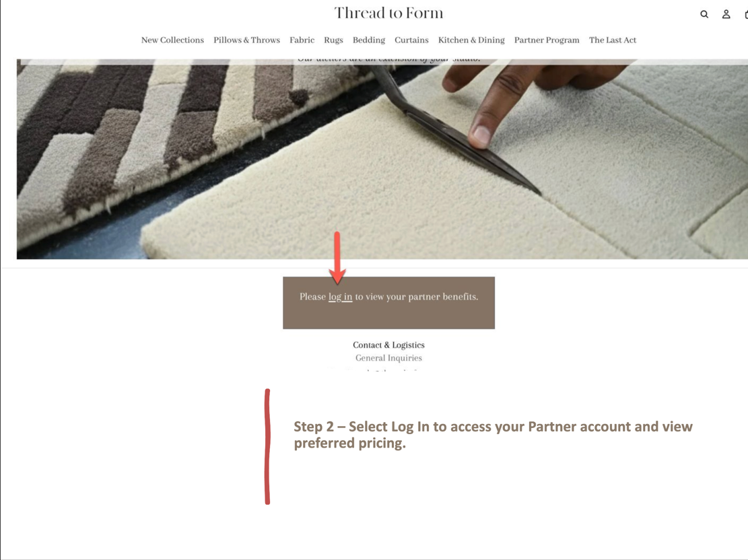
Task: Click the Thread to Form logo
Action: coord(388,13)
